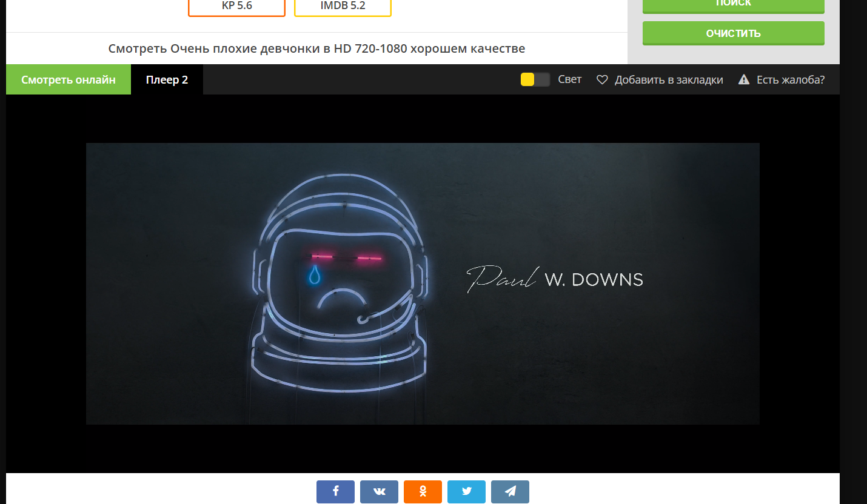Screen dimensions: 867x504
Task: Click the KP 5.6 rating box
Action: coord(236,7)
